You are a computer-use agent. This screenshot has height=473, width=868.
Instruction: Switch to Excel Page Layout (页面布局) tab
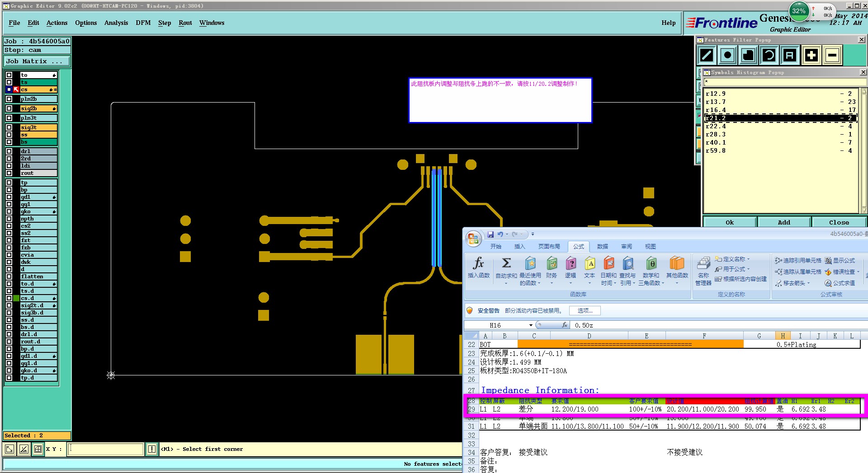(549, 247)
